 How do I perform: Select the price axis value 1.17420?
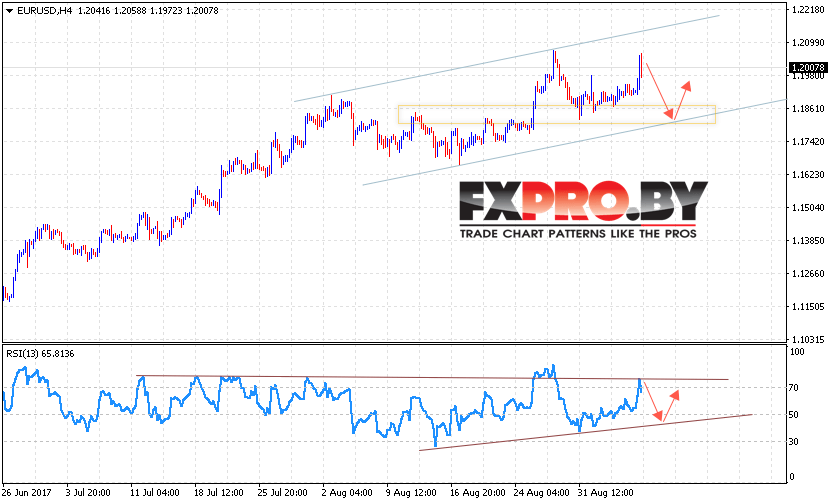tap(808, 141)
